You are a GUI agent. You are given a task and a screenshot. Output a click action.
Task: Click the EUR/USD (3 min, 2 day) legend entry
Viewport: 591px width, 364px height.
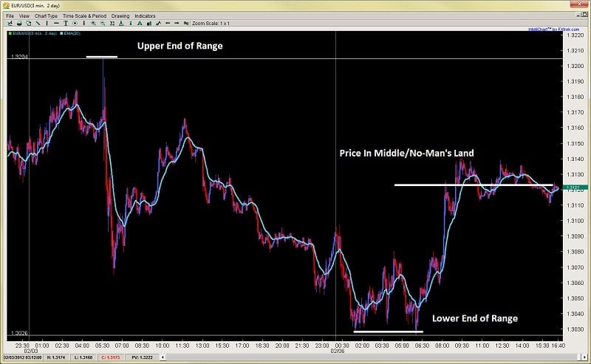tap(33, 33)
